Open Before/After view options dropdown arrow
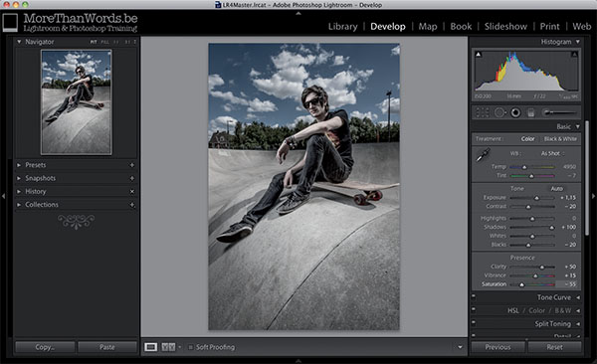Viewport: 597px width, 364px height. (180, 347)
